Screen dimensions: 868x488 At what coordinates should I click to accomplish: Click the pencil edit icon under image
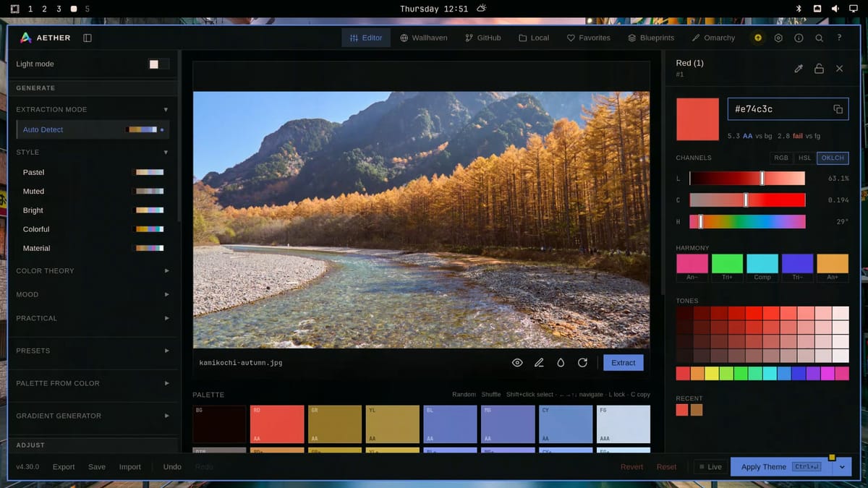pyautogui.click(x=539, y=363)
